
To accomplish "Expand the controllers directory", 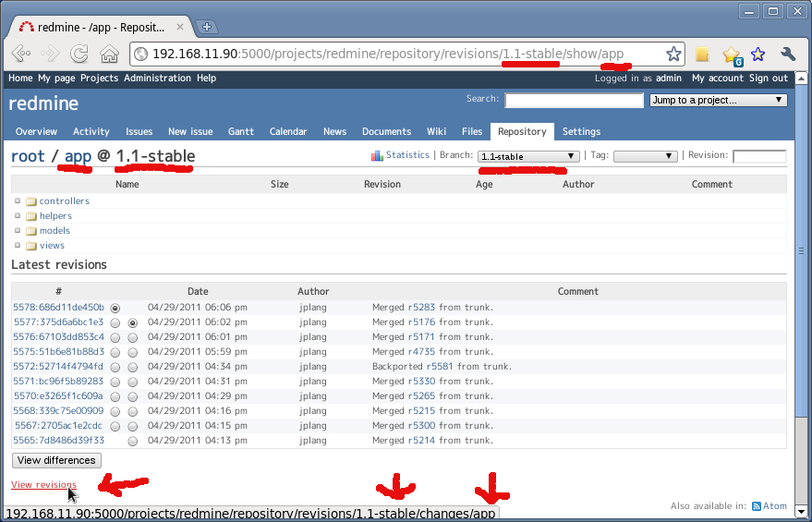I will click(18, 200).
